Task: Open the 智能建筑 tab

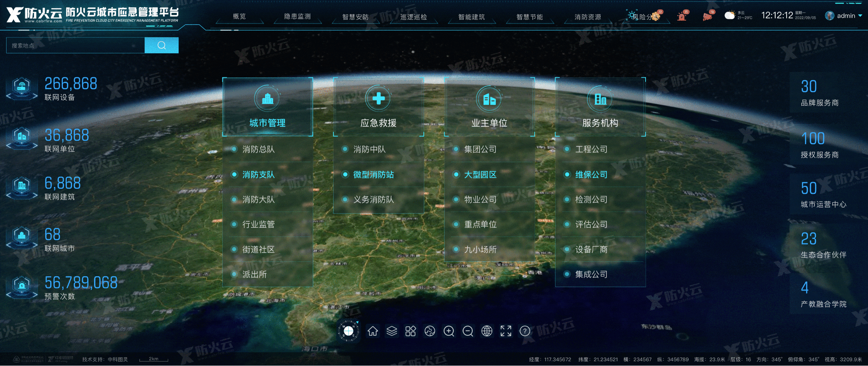Action: tap(472, 17)
